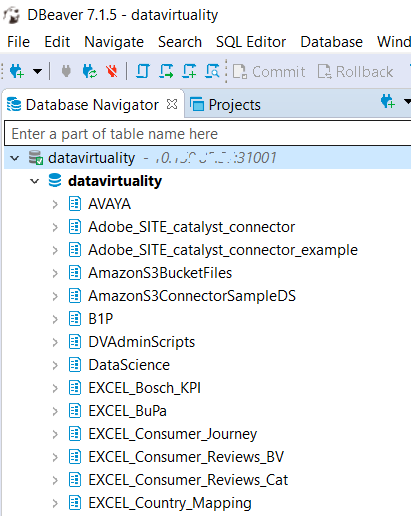The height and width of the screenshot is (516, 411).
Task: Click the DVAdminScripts schema icon
Action: 75,342
